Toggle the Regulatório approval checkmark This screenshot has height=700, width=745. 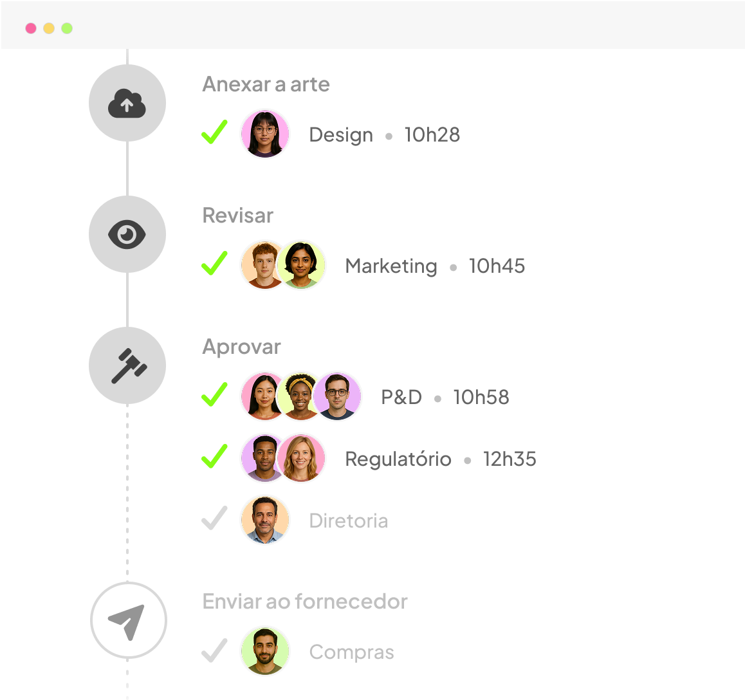click(214, 457)
